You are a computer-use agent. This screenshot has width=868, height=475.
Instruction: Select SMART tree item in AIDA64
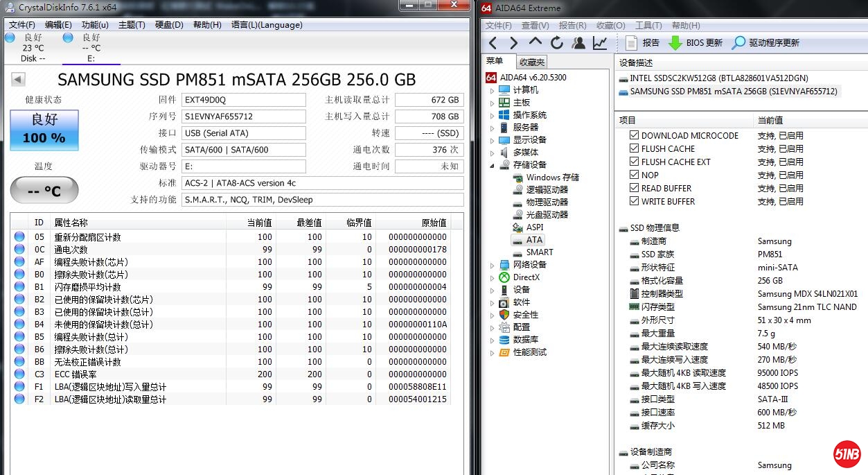pos(539,252)
